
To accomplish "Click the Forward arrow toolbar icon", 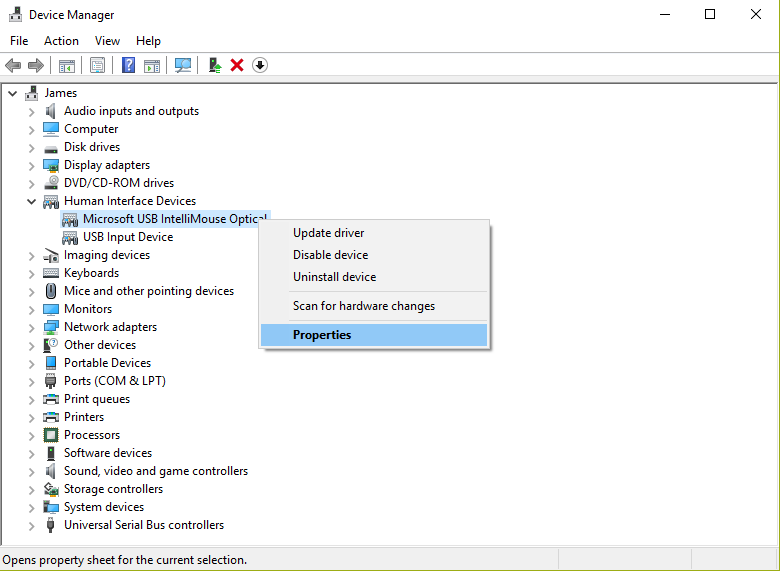I will 36,65.
